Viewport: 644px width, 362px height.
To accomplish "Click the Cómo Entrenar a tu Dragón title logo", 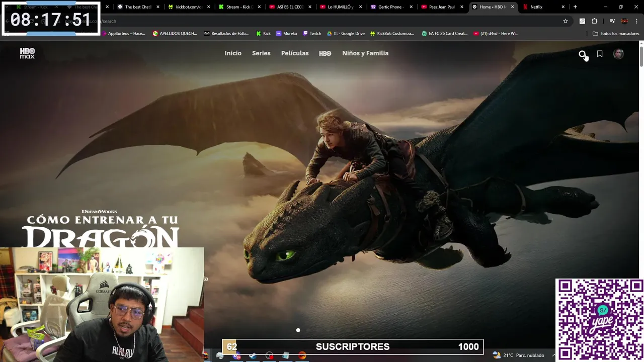I will click(x=101, y=229).
